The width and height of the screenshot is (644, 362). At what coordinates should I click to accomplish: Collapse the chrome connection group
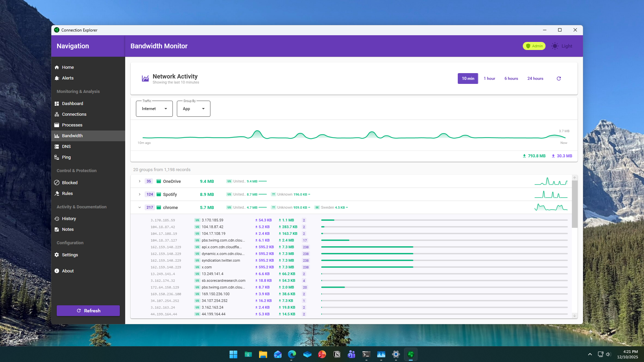140,207
